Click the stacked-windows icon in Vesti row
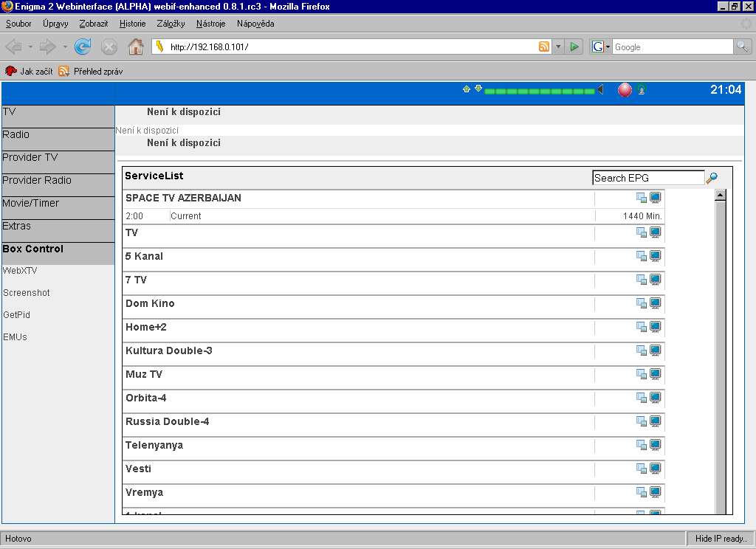Viewport: 756px width, 549px height. (642, 469)
